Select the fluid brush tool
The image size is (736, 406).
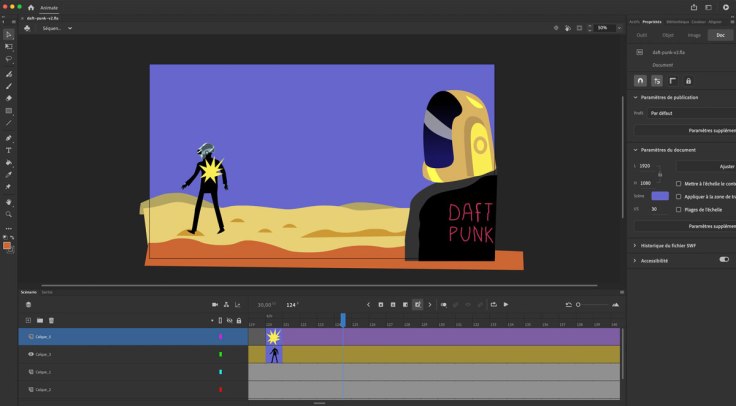tap(8, 74)
